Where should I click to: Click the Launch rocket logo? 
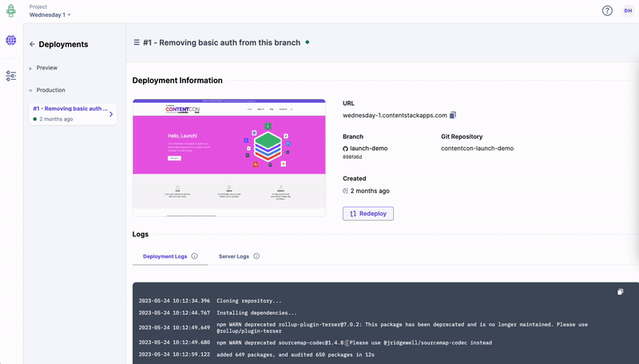pyautogui.click(x=11, y=10)
